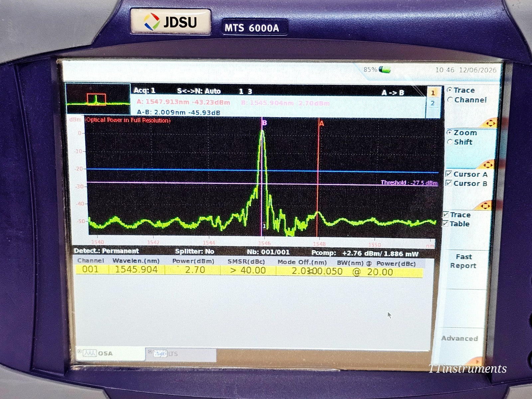532x399 pixels.
Task: Click the Detect.: Permanent status
Action: coord(106,251)
